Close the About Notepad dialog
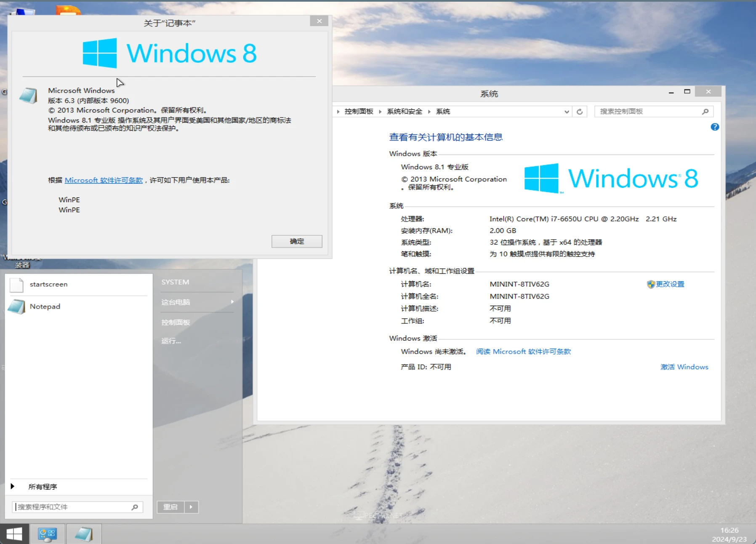Viewport: 756px width, 544px height. [319, 21]
